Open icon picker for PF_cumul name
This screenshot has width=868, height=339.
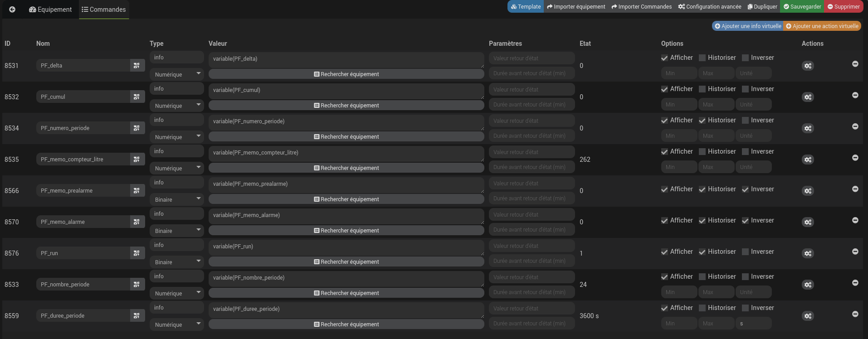click(137, 97)
